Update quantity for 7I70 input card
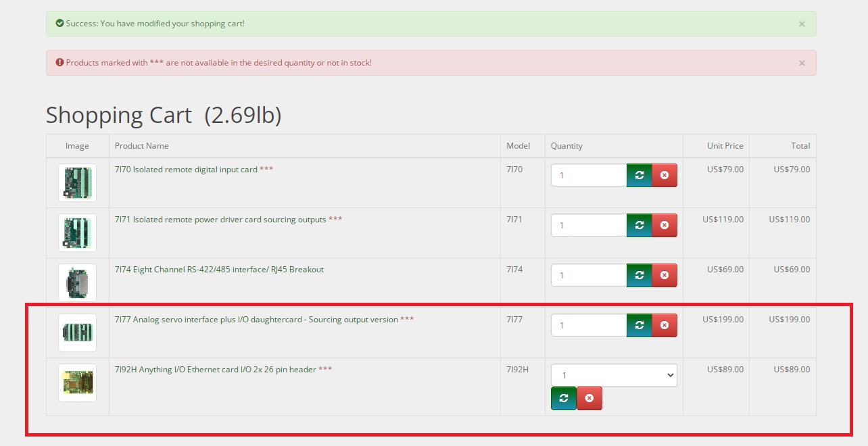Image resolution: width=868 pixels, height=446 pixels. tap(640, 175)
